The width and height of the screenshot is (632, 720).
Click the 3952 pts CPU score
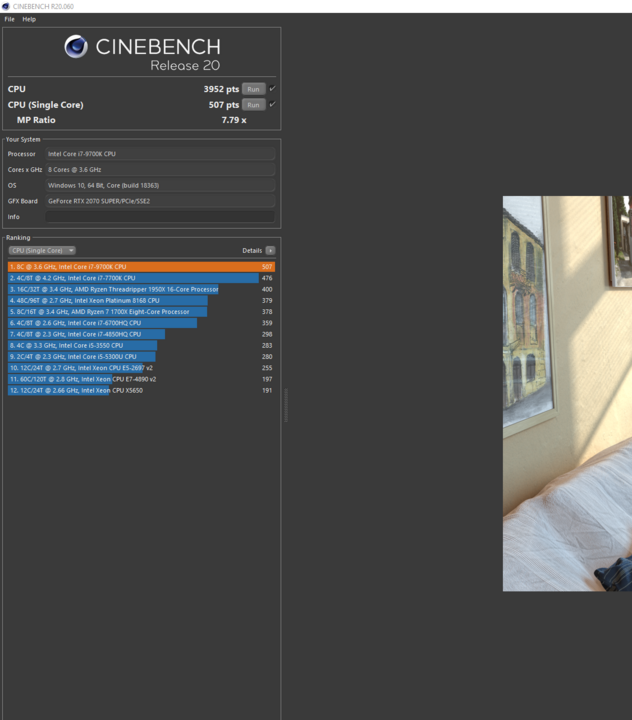tap(221, 89)
